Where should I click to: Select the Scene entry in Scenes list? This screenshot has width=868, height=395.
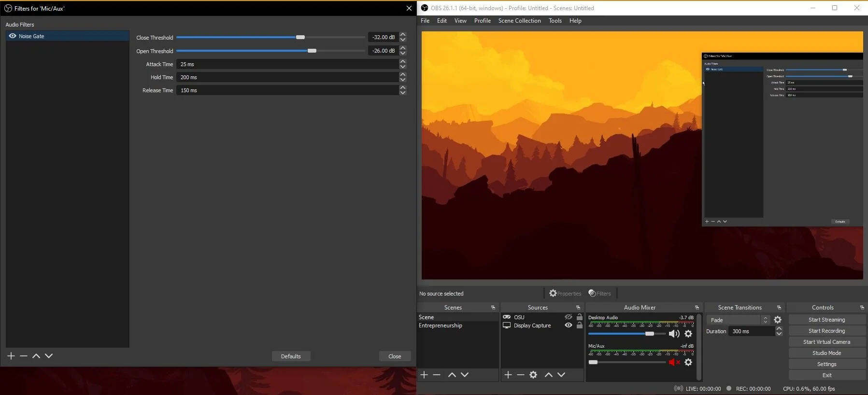(x=458, y=317)
